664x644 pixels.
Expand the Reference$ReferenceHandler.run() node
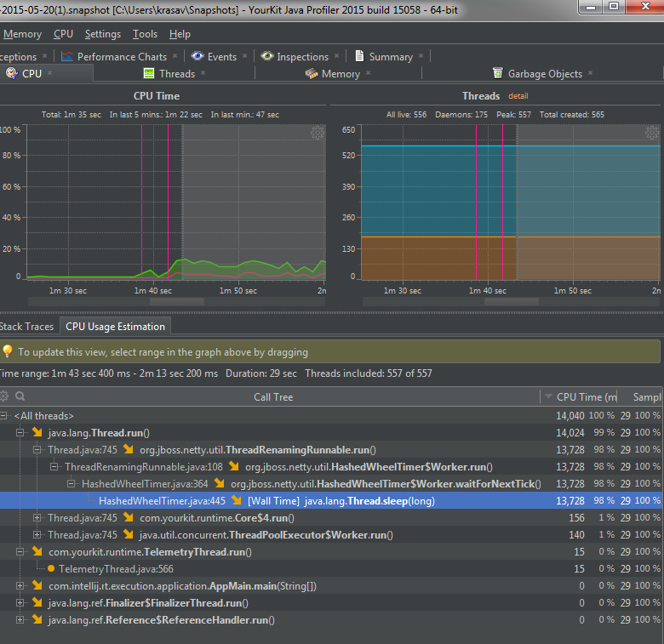20,620
